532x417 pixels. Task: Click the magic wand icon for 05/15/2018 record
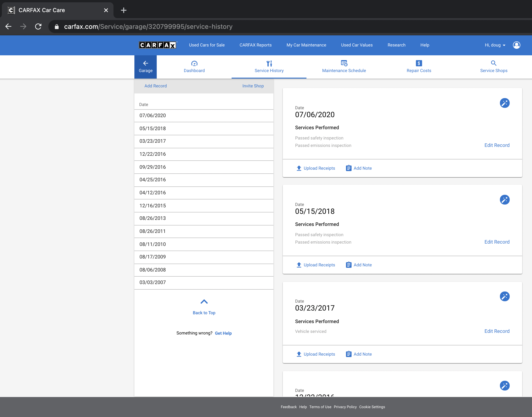tap(505, 200)
